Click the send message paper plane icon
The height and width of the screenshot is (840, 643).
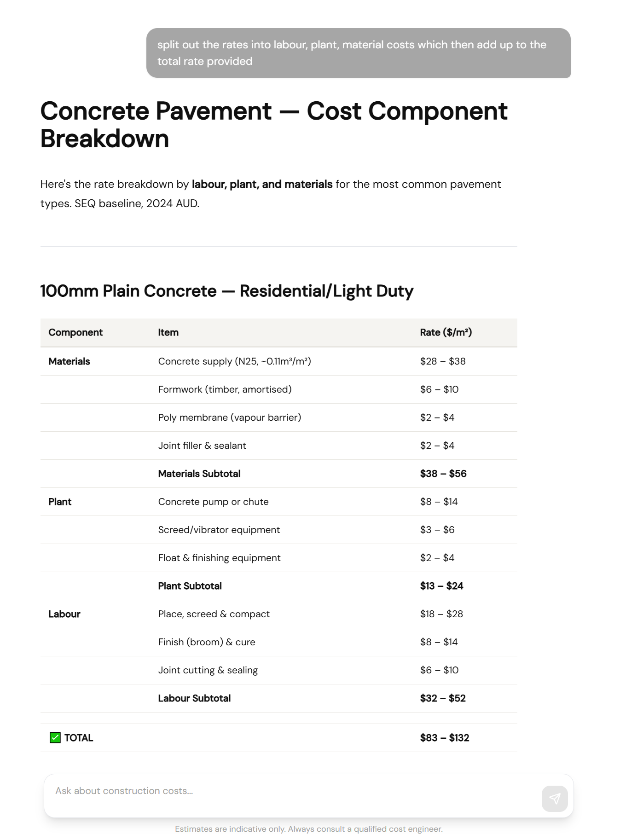(555, 799)
